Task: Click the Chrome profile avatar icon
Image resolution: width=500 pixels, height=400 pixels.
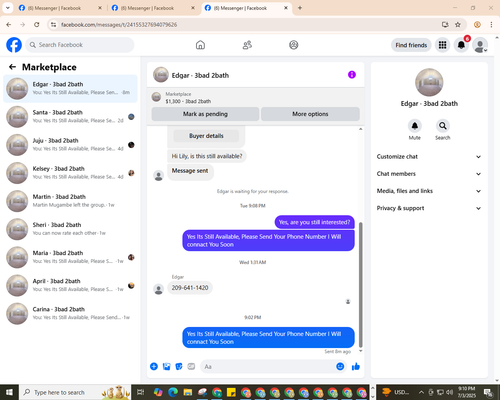Action: pyautogui.click(x=477, y=25)
